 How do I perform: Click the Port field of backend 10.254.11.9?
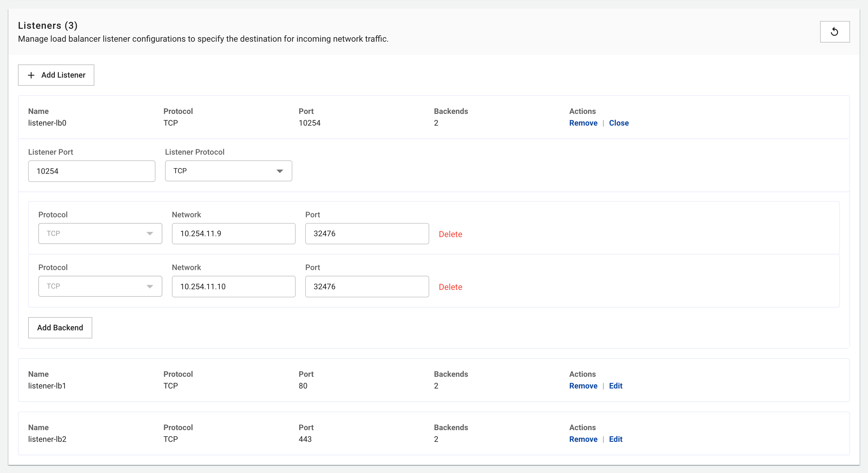click(x=367, y=234)
